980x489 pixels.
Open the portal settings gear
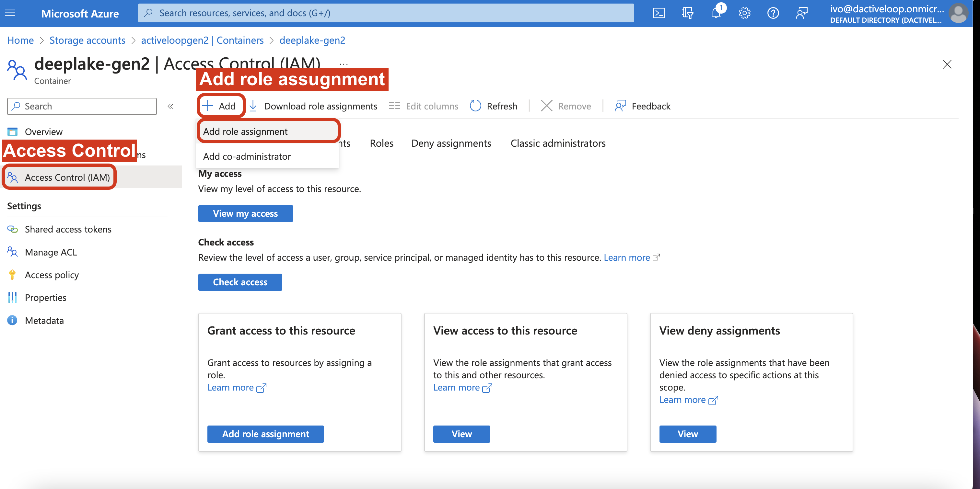click(x=744, y=13)
